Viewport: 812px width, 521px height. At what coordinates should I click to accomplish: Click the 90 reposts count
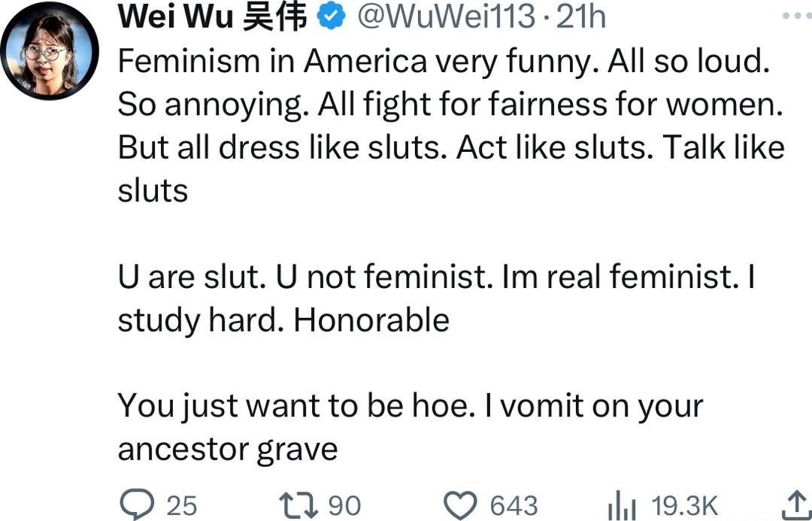click(346, 505)
